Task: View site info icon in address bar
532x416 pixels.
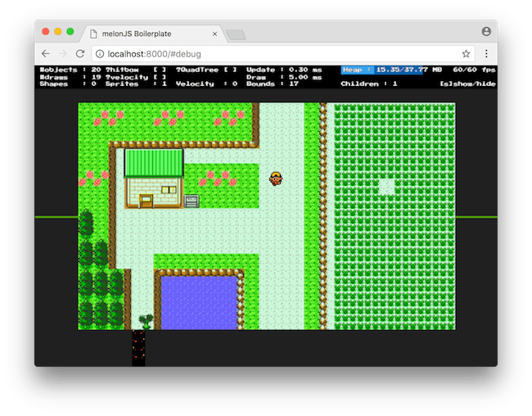Action: 100,54
